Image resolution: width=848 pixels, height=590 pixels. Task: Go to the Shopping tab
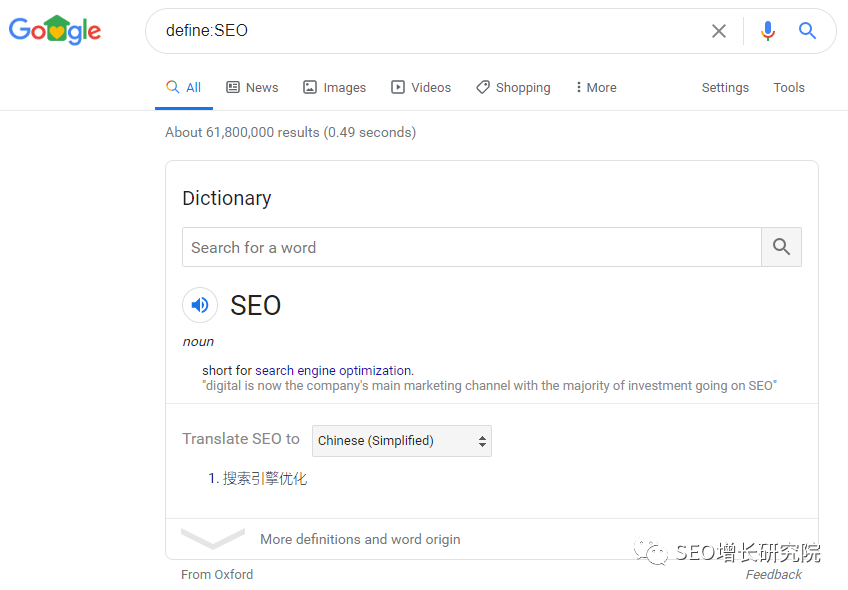(x=513, y=88)
